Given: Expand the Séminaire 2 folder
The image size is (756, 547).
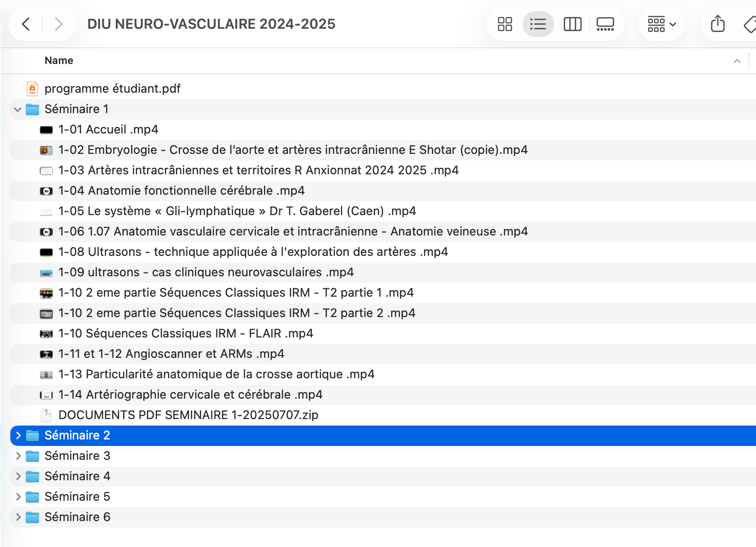Looking at the screenshot, I should [x=18, y=436].
